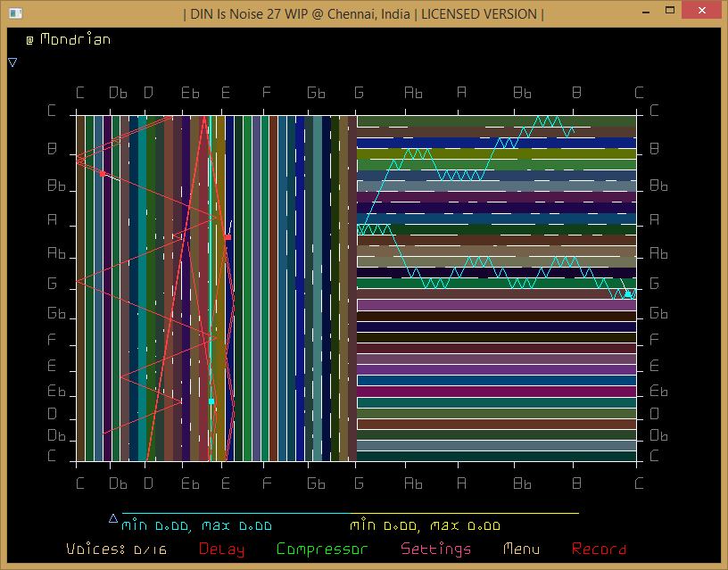Click the bright magenta horizontal box near Eb
This screenshot has width=728, height=570.
496,391
